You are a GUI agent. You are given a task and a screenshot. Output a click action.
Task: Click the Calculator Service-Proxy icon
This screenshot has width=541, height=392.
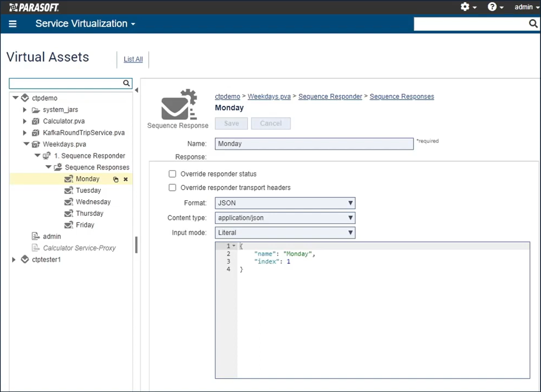36,248
